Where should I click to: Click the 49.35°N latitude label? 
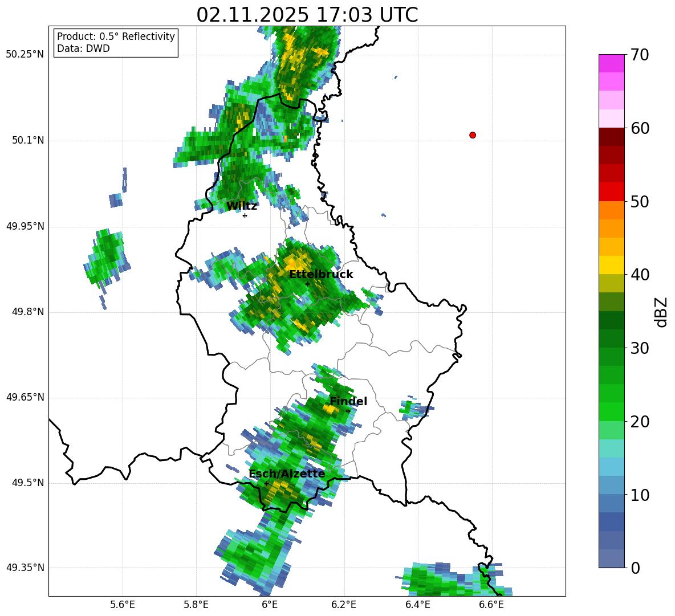pos(25,568)
